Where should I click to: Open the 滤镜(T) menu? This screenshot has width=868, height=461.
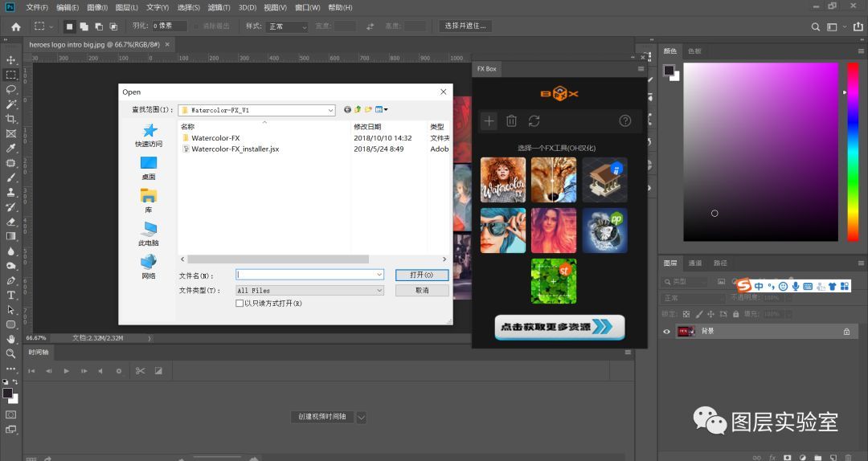tap(219, 7)
